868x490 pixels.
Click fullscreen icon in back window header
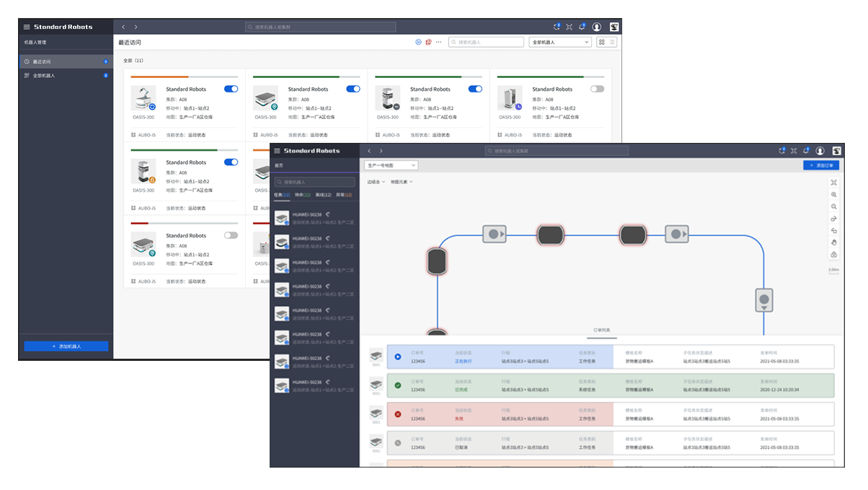tap(569, 27)
